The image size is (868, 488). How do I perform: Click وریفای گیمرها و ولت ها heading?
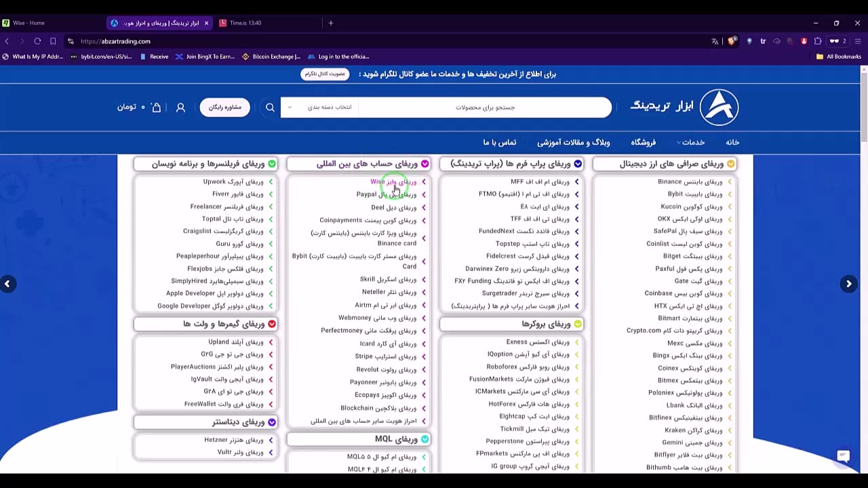pos(224,324)
